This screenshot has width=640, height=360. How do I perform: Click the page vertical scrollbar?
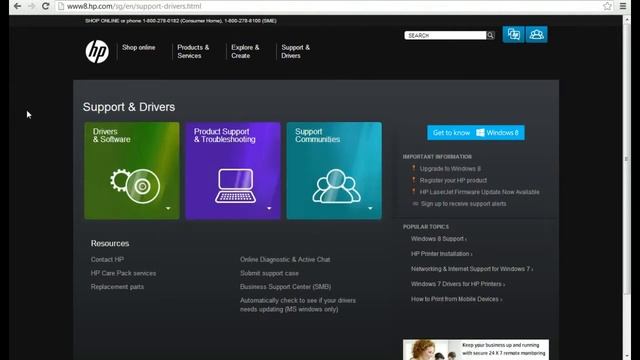click(x=627, y=159)
